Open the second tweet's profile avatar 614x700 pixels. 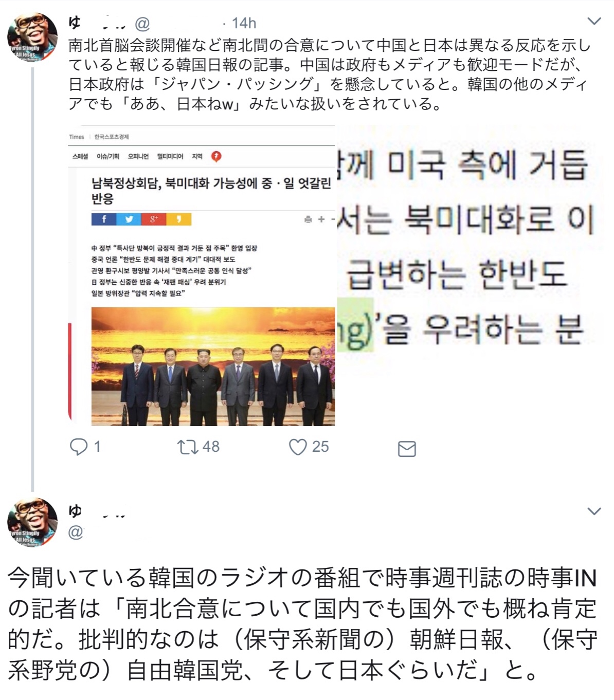coord(32,522)
